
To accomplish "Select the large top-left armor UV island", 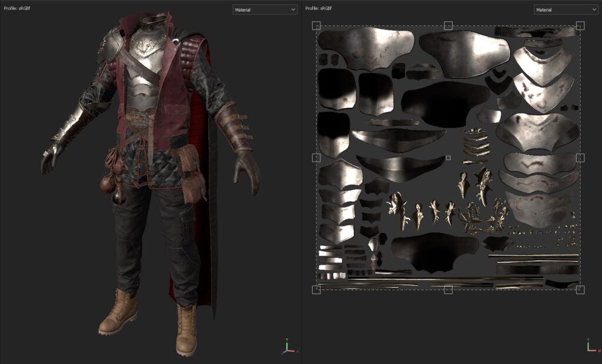I will click(364, 47).
